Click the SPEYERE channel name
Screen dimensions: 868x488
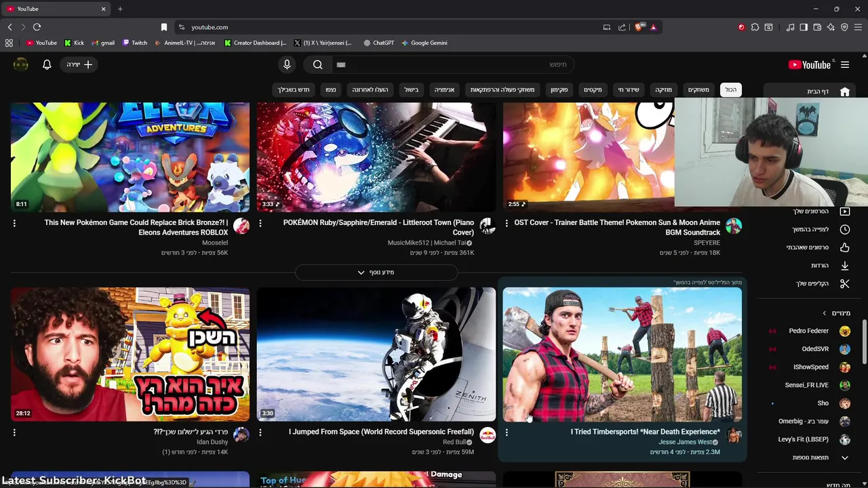pos(707,243)
